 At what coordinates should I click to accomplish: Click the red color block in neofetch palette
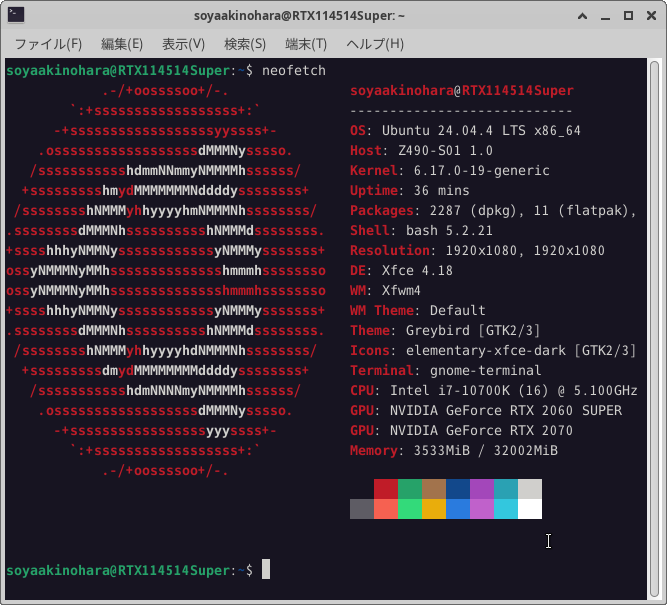(x=386, y=489)
